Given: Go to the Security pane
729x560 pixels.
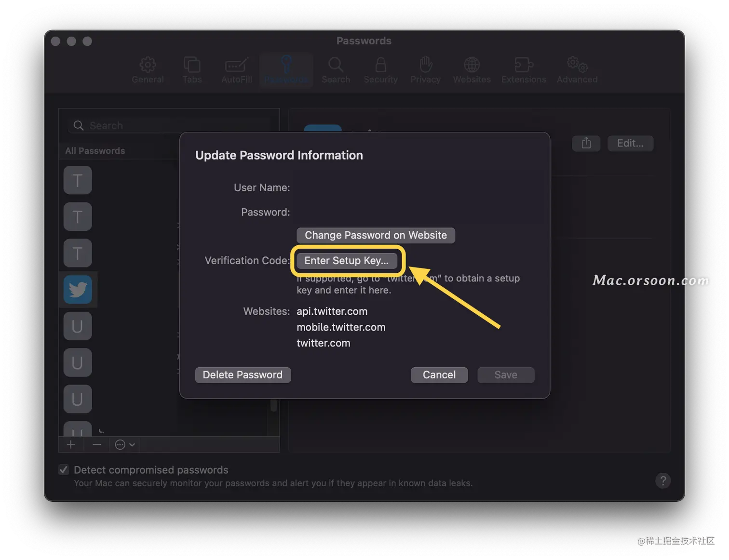Looking at the screenshot, I should [x=380, y=70].
